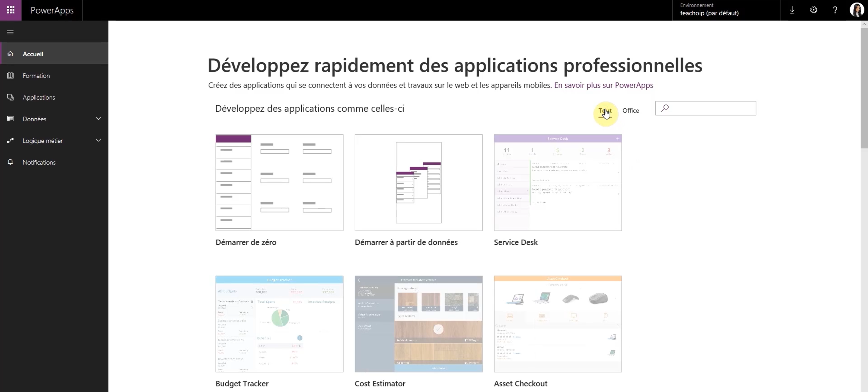Click the Formation book icon
The width and height of the screenshot is (868, 392).
coord(11,75)
